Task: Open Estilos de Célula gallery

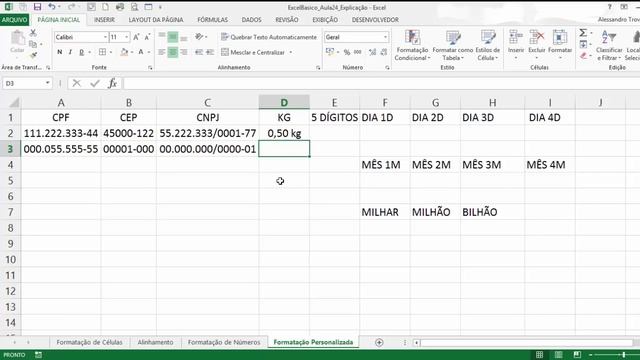Action: pos(488,45)
